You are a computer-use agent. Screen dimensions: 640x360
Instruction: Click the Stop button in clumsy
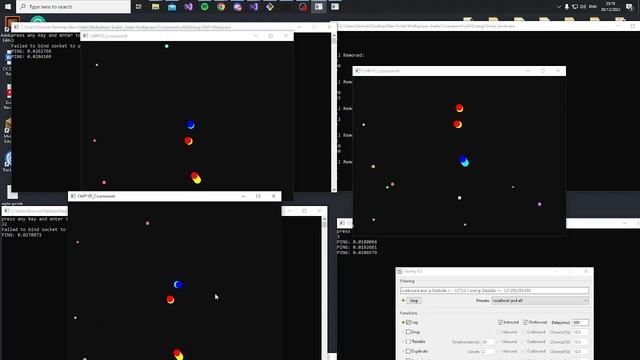(413, 300)
